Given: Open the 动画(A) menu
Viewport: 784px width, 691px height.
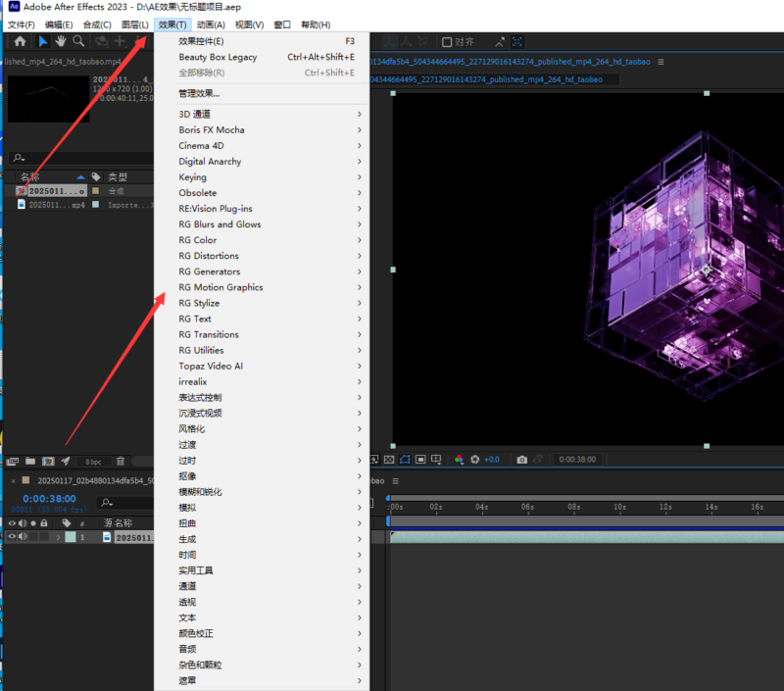Looking at the screenshot, I should click(x=210, y=25).
